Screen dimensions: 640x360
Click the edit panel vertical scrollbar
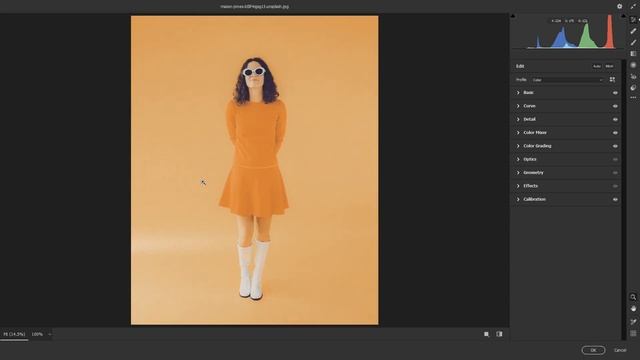(x=623, y=199)
